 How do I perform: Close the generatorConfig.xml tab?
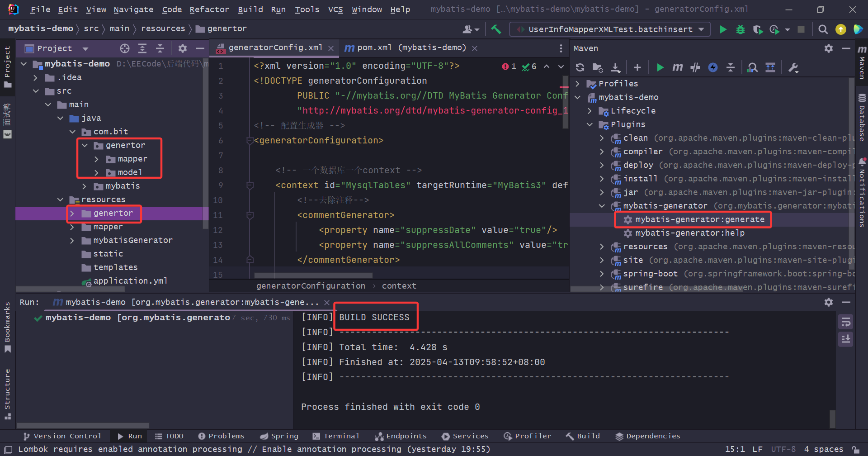tap(331, 48)
